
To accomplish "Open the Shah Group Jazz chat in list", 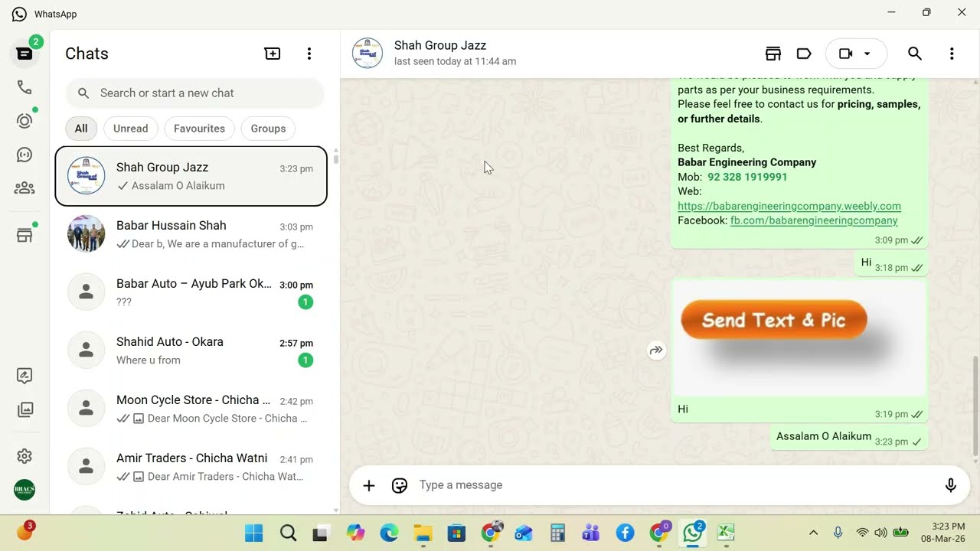I will pyautogui.click(x=191, y=176).
